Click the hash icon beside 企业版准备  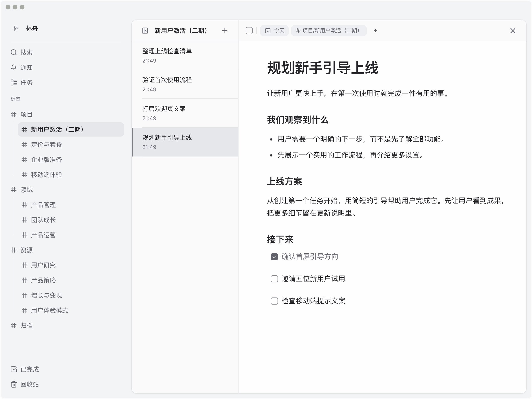tap(24, 159)
